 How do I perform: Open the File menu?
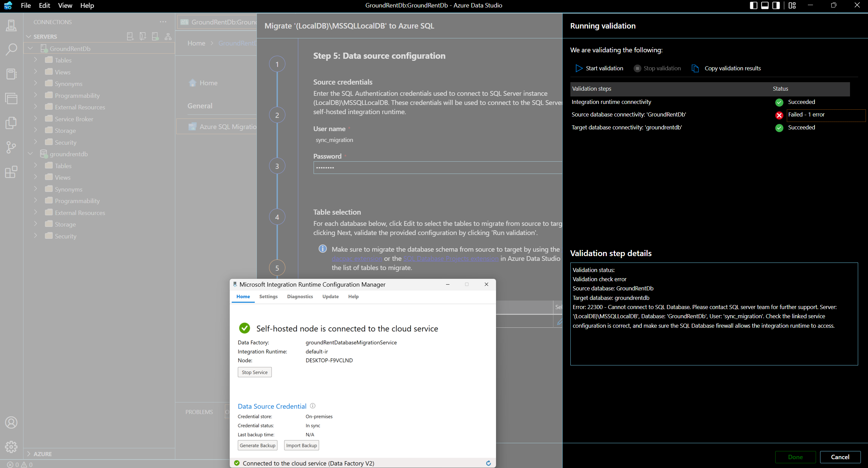(25, 5)
